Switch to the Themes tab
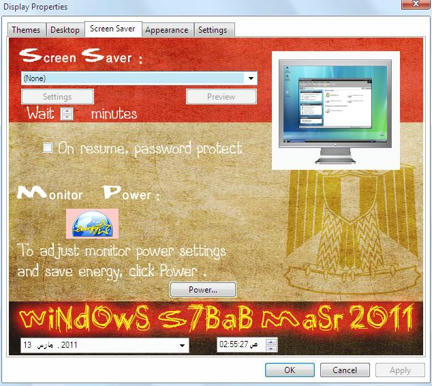 [x=26, y=30]
